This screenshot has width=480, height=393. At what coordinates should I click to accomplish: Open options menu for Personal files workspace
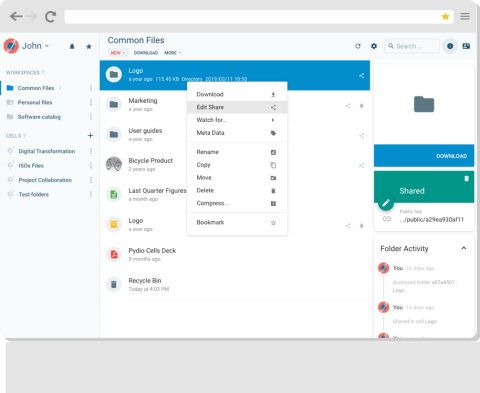(91, 102)
